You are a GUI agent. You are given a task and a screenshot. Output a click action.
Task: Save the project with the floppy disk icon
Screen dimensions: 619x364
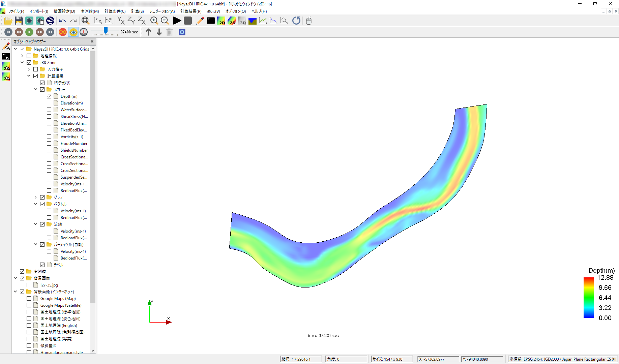(x=19, y=21)
